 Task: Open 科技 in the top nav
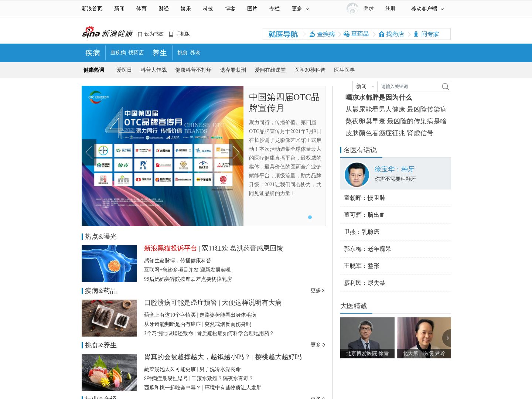(x=208, y=8)
